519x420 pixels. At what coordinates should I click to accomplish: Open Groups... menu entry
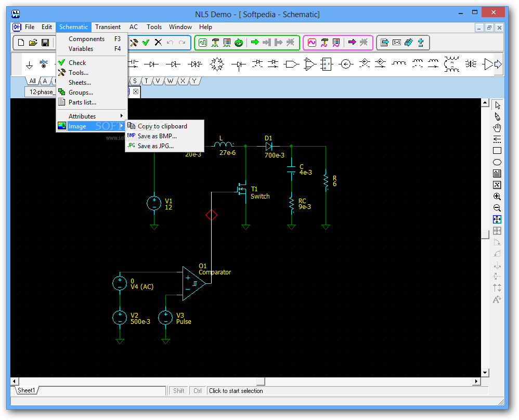(92, 93)
